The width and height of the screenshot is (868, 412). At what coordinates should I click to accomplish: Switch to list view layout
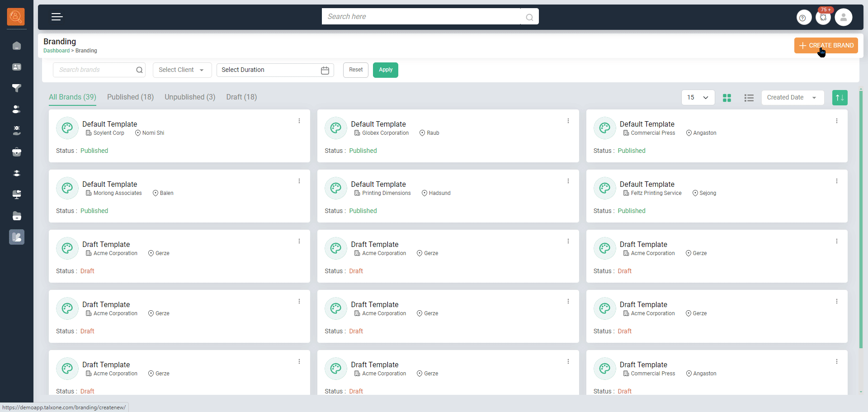749,98
